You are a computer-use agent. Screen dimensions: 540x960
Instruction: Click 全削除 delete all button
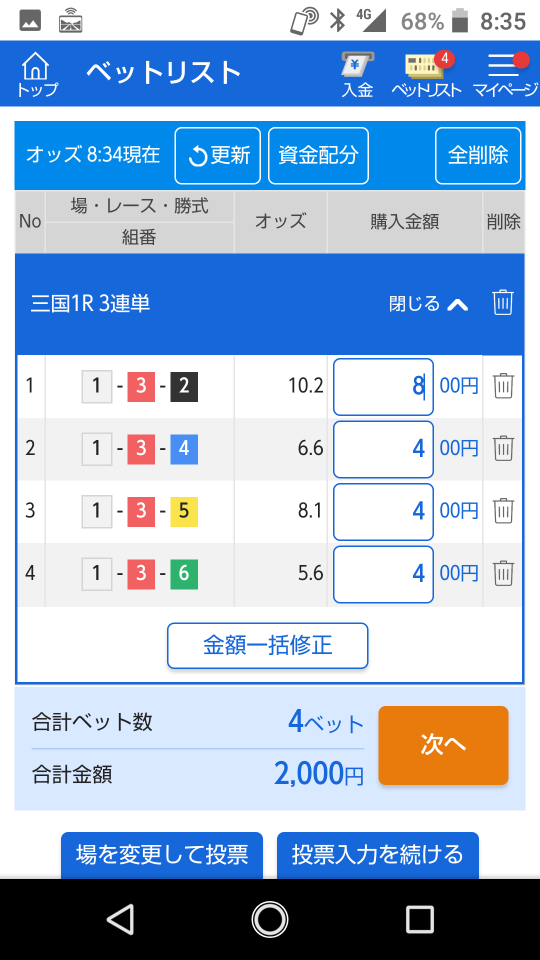point(478,156)
